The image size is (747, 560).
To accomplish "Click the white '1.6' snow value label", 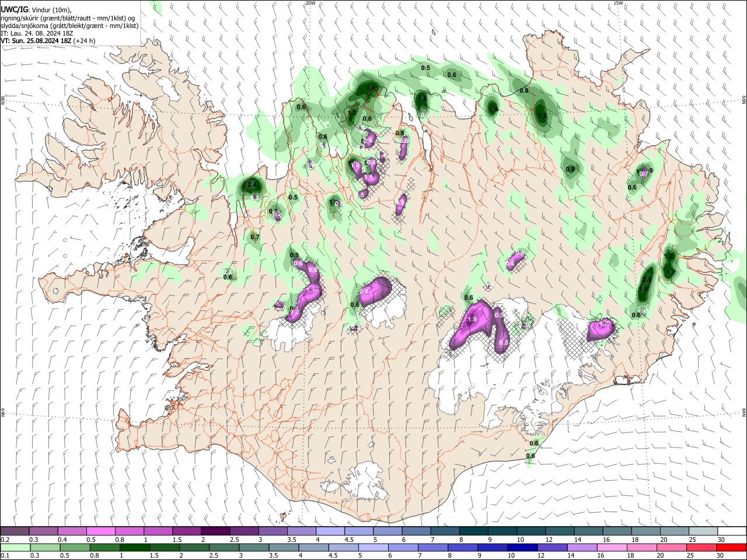I will point(355,165).
